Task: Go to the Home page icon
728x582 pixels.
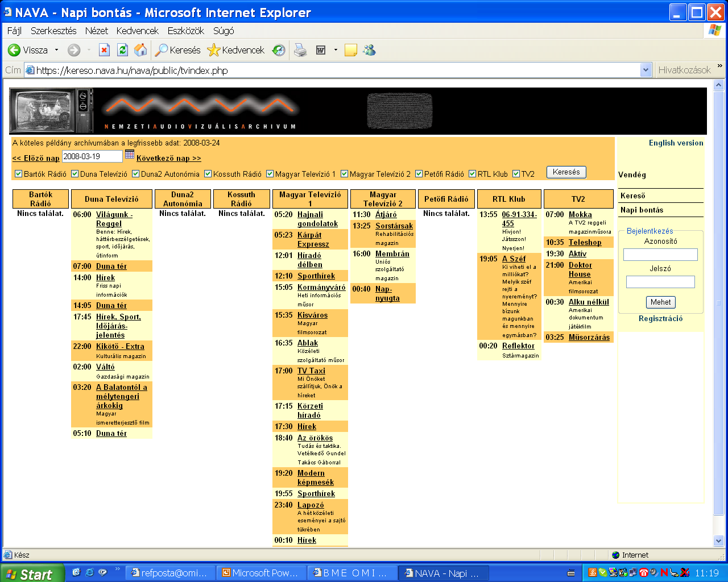Action: [140, 50]
